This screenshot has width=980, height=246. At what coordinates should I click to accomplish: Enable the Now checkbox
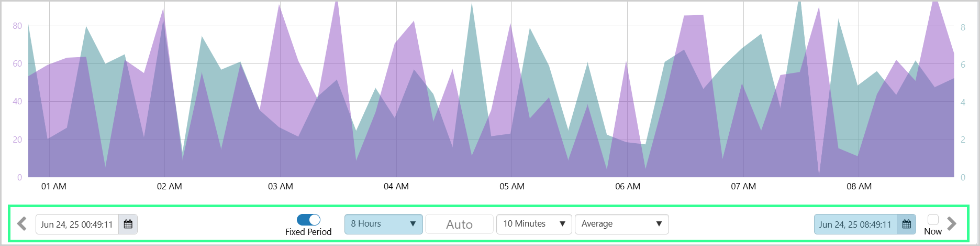click(933, 219)
